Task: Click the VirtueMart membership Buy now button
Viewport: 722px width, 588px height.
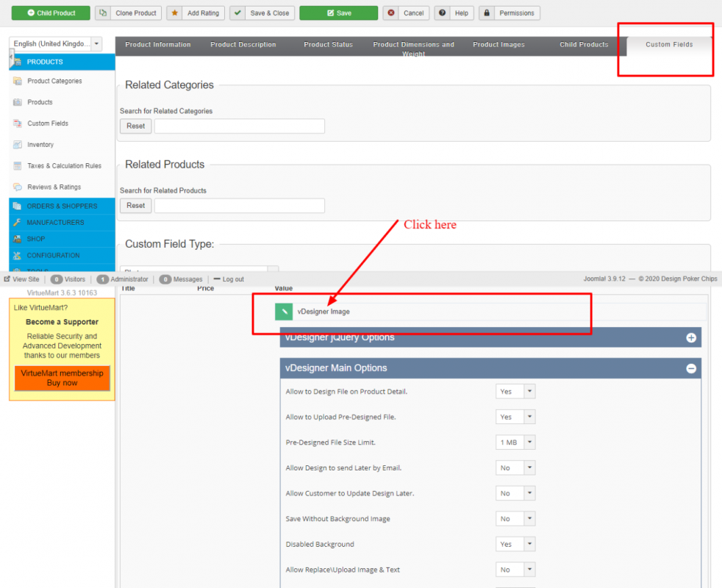Action: [62, 378]
